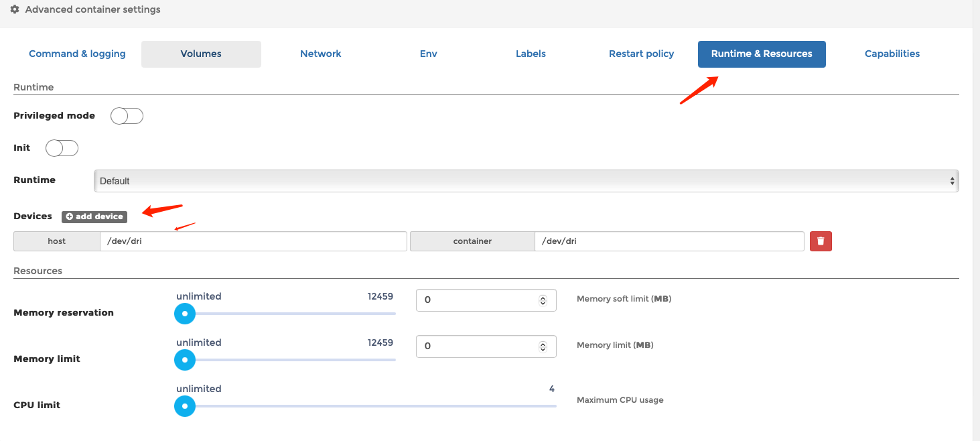This screenshot has width=980, height=441.
Task: Click the host device path input field
Action: (x=253, y=241)
